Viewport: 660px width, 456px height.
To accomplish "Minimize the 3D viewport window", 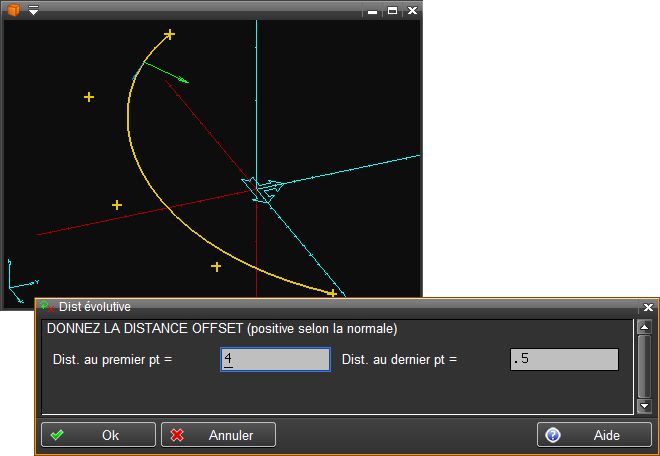I will coord(373,10).
